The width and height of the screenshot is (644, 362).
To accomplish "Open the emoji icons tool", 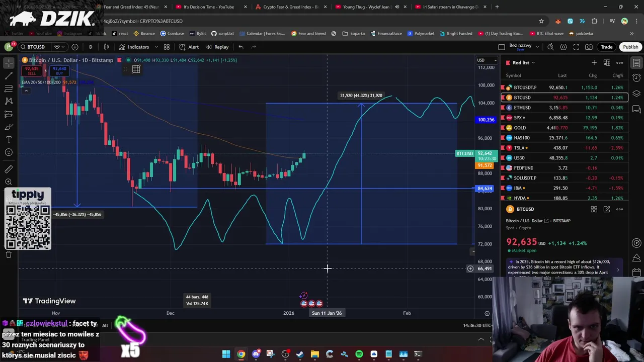I will [x=9, y=152].
